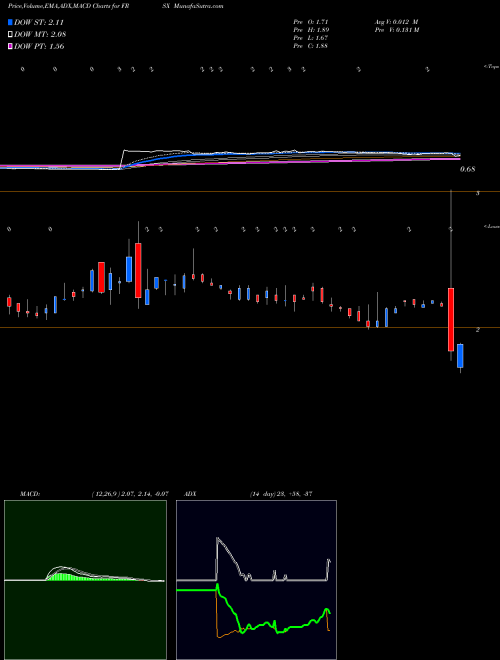
Task: Select the 'DOW MT: 2.08' legend label
Action: pos(40,34)
